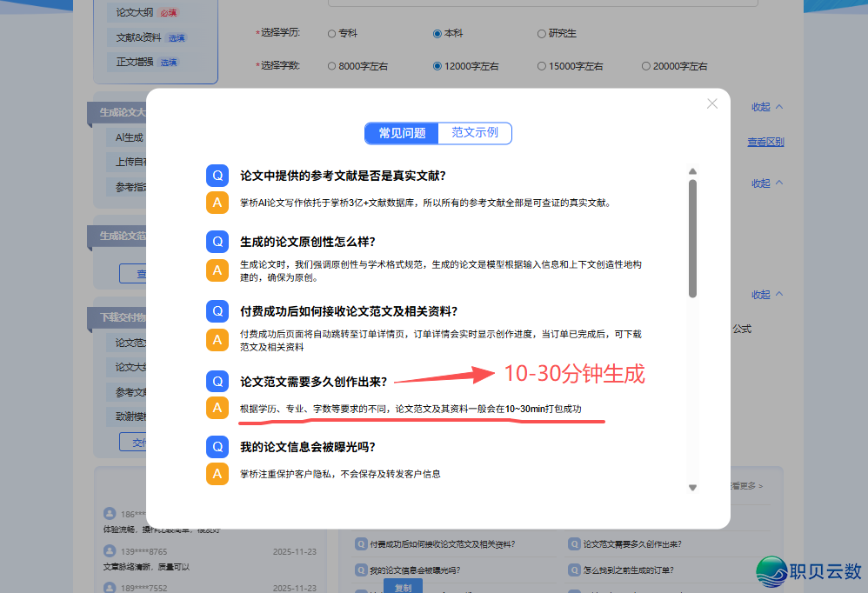Close the FAQ dialog with the X
Viewport: 868px width, 593px height.
coord(712,104)
